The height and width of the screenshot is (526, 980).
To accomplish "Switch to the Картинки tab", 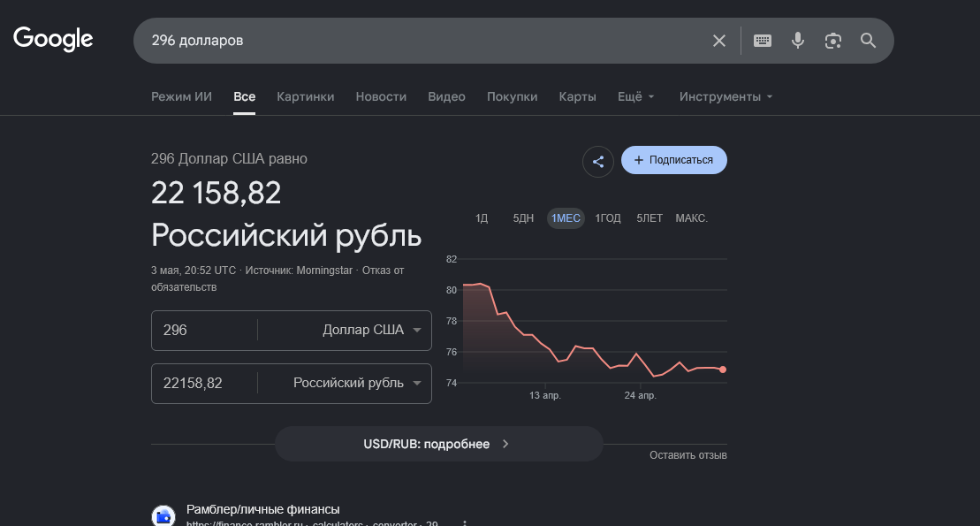I will click(x=306, y=97).
